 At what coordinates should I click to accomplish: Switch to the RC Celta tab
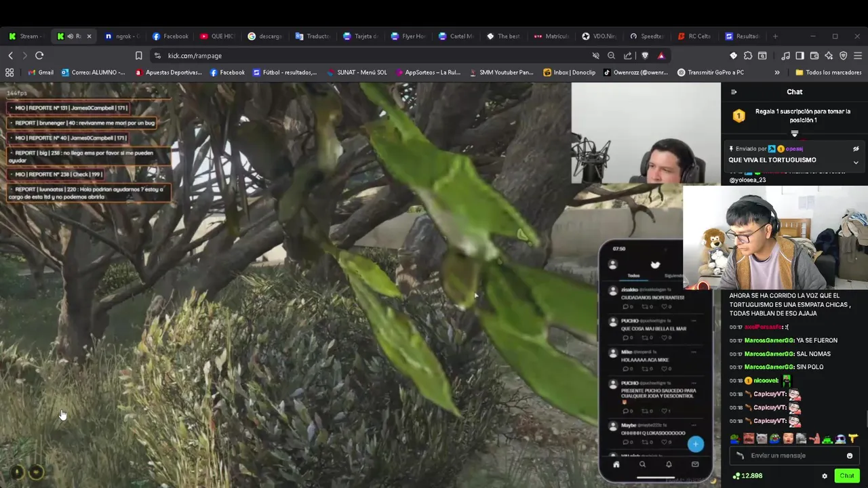694,36
